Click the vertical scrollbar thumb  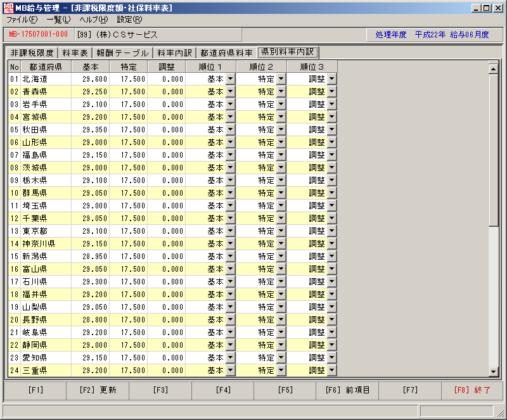494,150
